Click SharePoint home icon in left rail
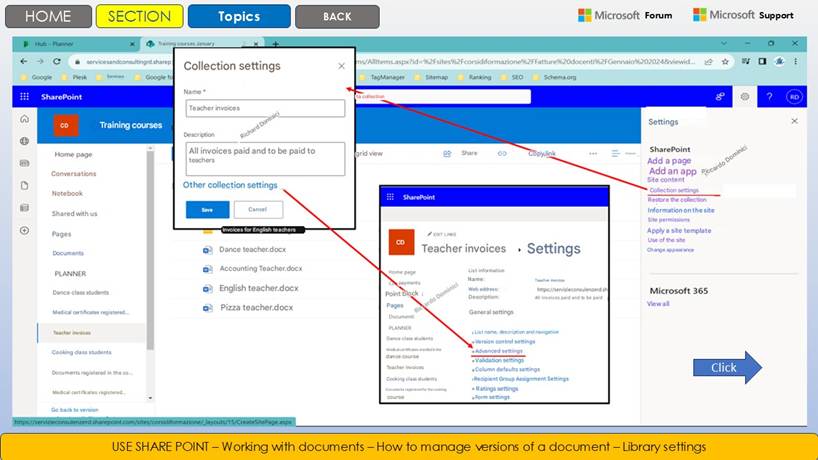The image size is (818, 460). (25, 119)
